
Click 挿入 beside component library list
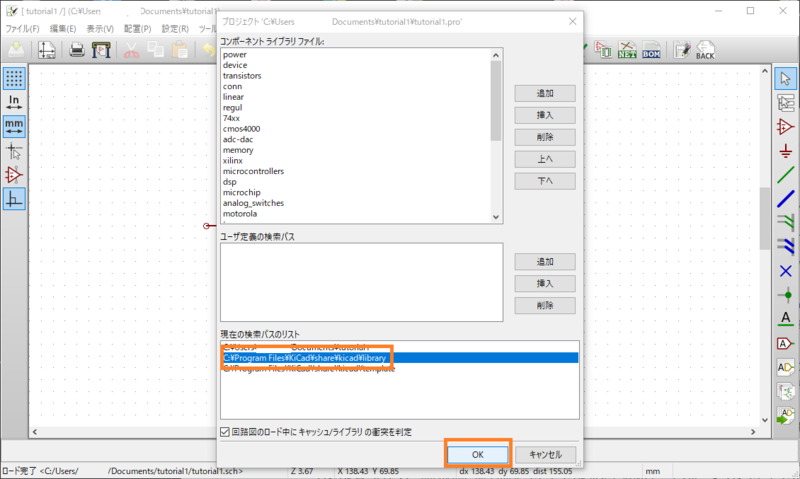click(x=545, y=115)
